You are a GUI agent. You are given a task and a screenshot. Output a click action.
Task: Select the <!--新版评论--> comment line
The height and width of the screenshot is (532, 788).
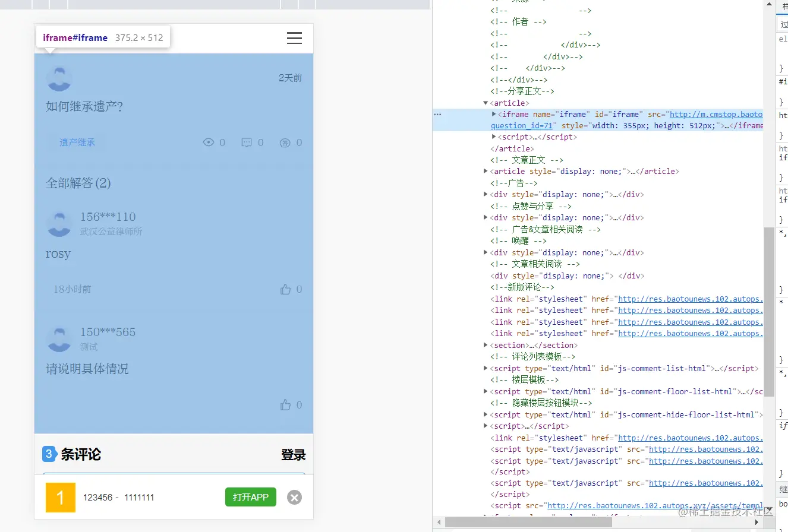(x=522, y=287)
